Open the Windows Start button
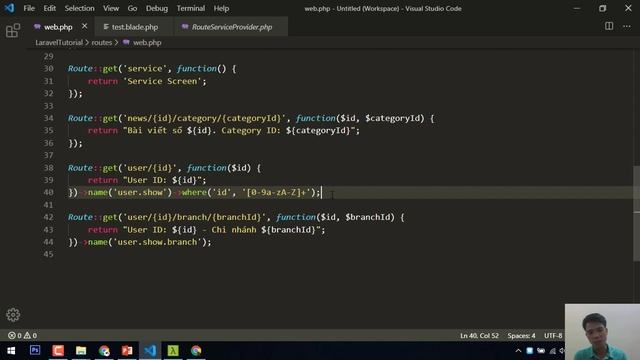 (11, 351)
